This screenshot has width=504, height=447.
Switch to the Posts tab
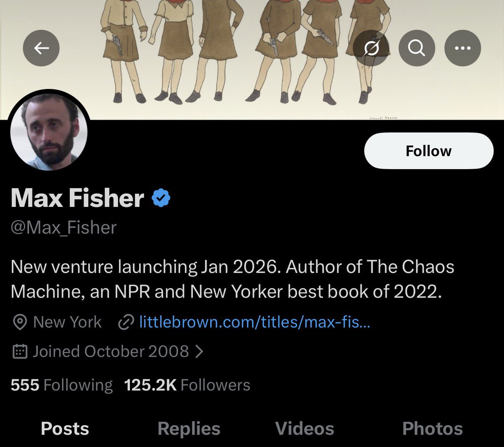65,429
